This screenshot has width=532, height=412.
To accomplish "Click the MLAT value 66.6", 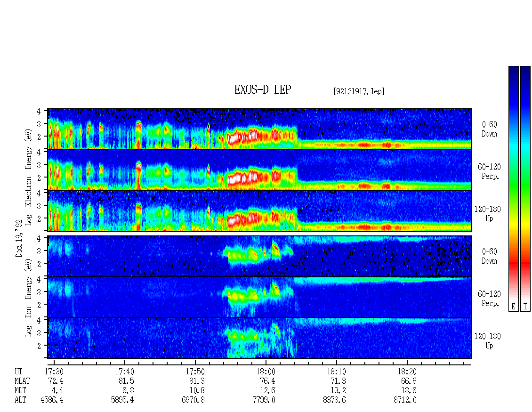I will 409,381.
